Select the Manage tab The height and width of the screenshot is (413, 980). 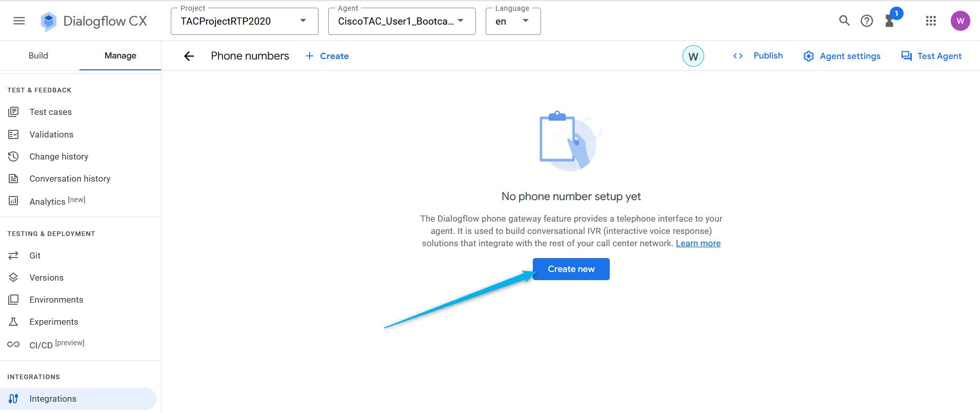(x=121, y=55)
